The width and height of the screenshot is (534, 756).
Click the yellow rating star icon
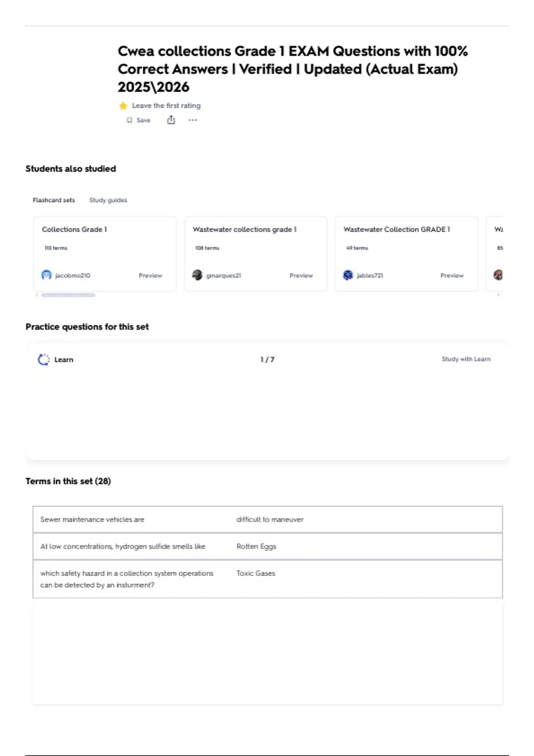click(123, 106)
